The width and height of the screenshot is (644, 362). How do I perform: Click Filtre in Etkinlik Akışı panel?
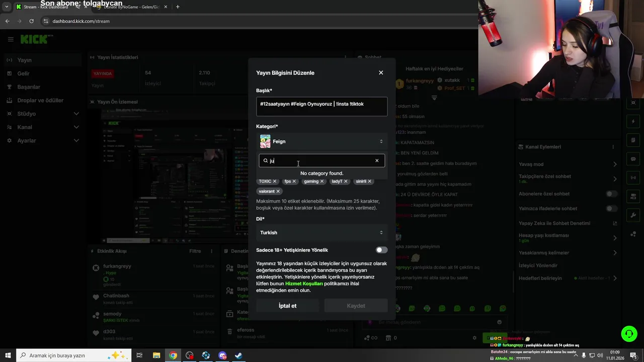[x=195, y=251]
